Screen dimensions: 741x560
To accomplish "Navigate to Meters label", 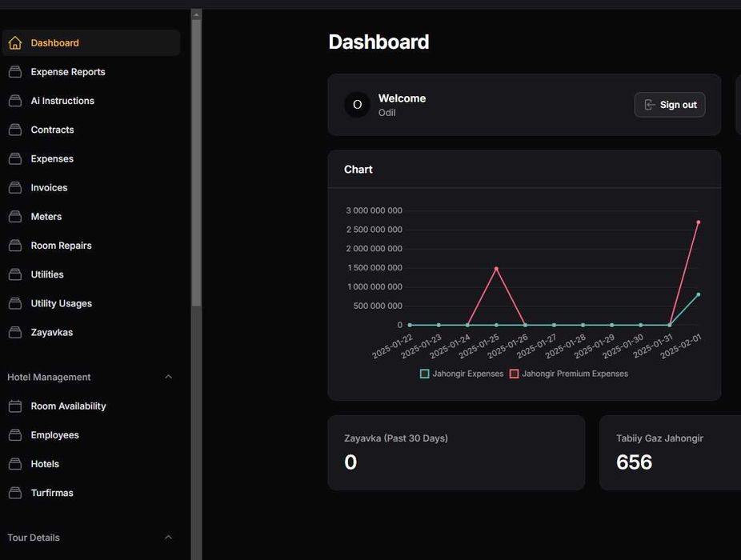I will click(x=46, y=217).
